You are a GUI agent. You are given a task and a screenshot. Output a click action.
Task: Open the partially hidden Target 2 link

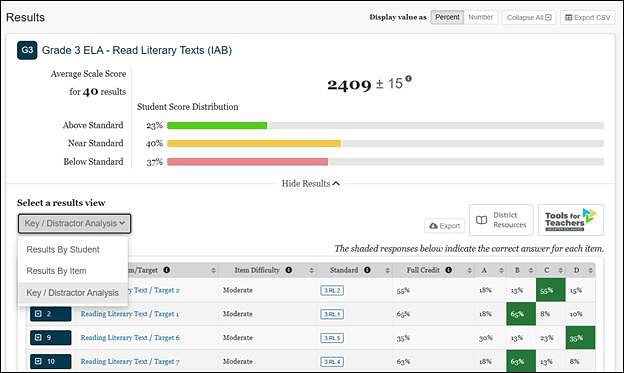pos(154,290)
